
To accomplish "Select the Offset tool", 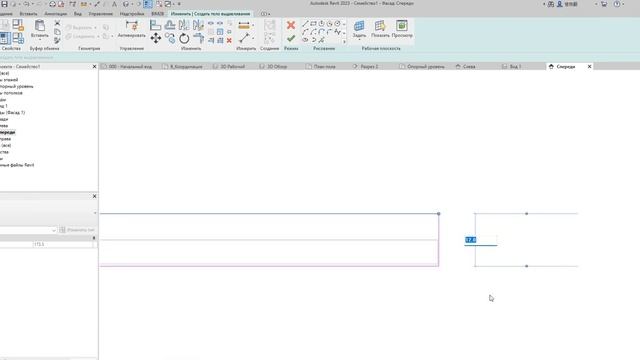I will pos(170,25).
